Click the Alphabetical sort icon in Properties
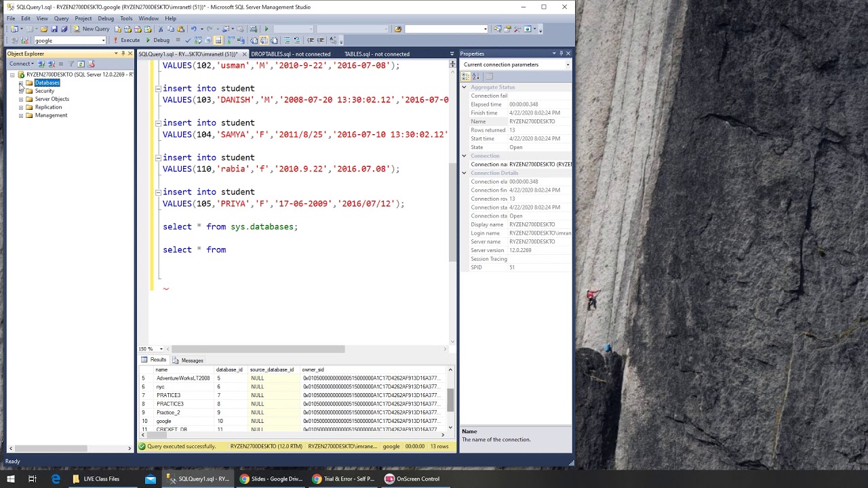Screen dimensions: 868x488 [x=476, y=77]
